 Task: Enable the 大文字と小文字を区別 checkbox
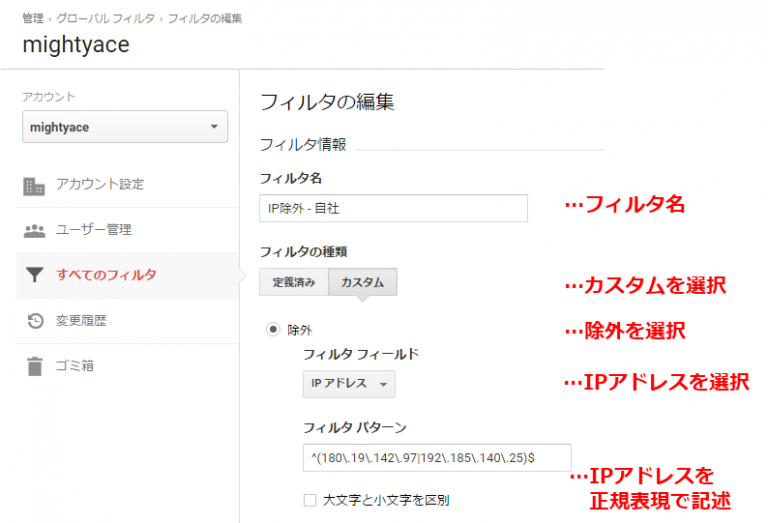pos(310,499)
